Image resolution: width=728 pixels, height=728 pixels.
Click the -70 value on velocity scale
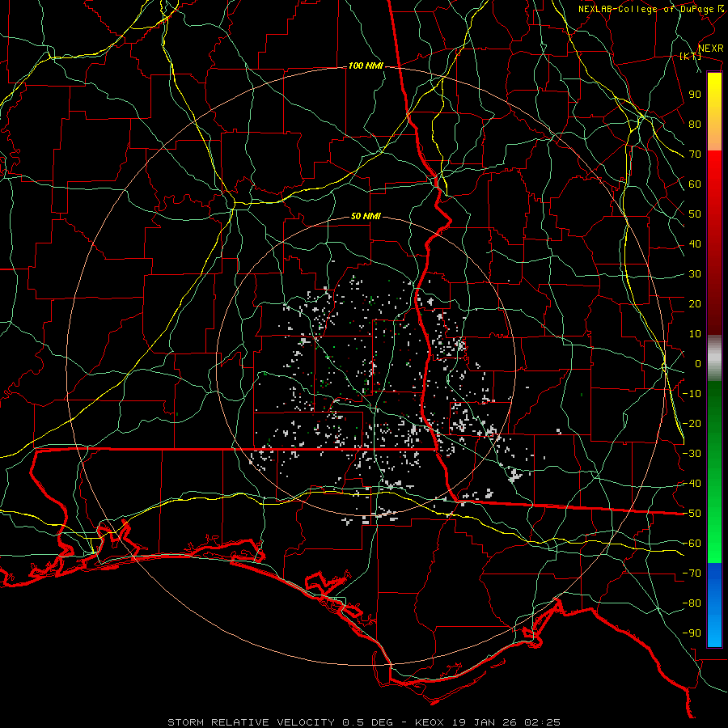[692, 574]
